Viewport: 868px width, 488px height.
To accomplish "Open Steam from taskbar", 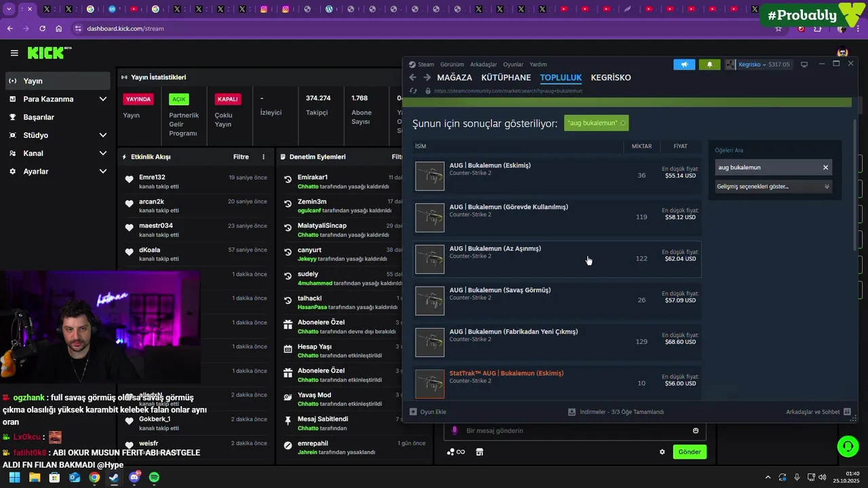I will click(114, 477).
